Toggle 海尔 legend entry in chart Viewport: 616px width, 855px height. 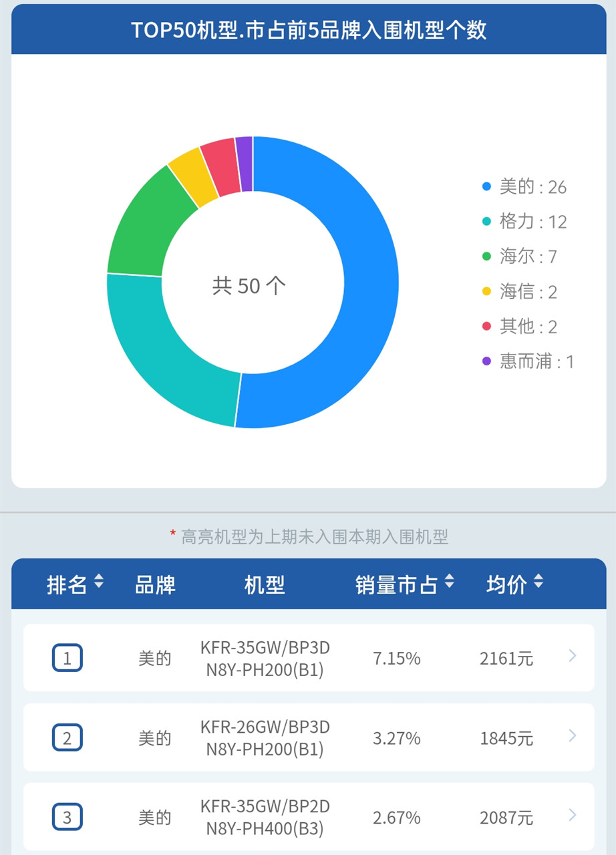click(x=520, y=256)
